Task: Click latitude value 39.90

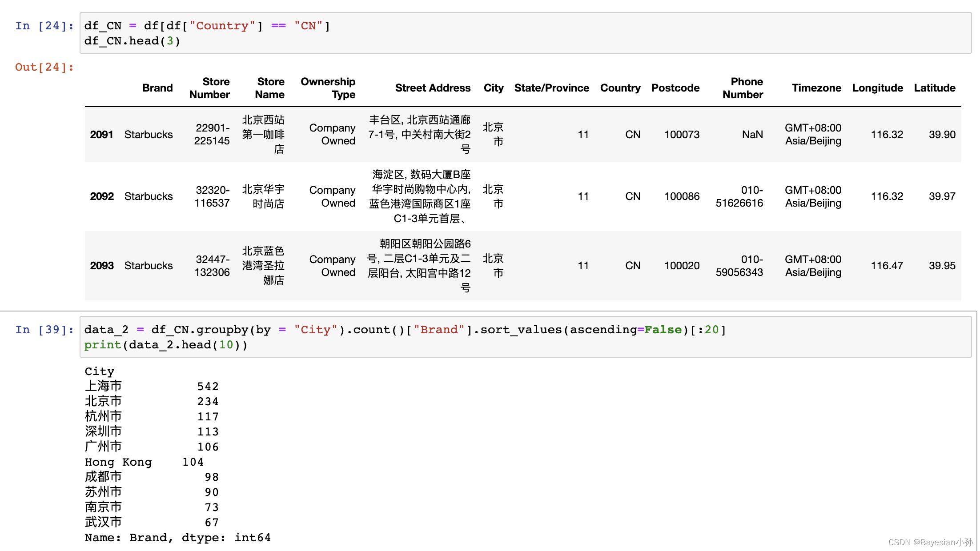Action: [942, 135]
